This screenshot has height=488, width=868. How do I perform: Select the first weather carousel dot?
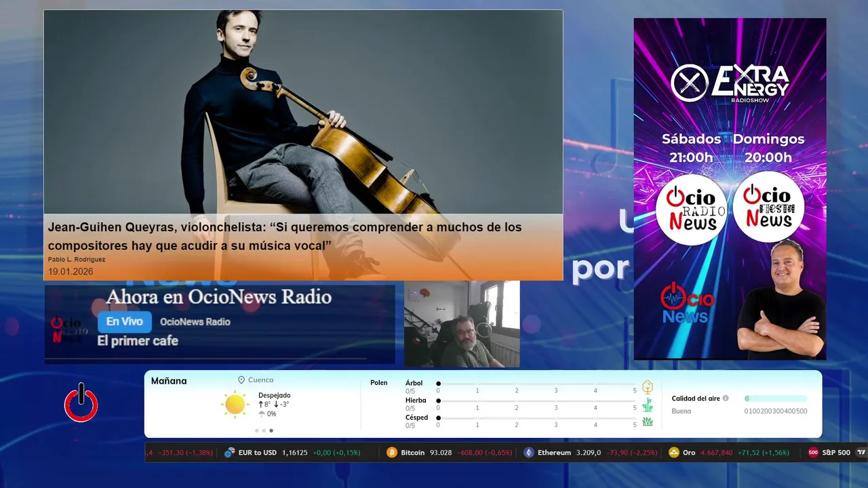coord(256,430)
